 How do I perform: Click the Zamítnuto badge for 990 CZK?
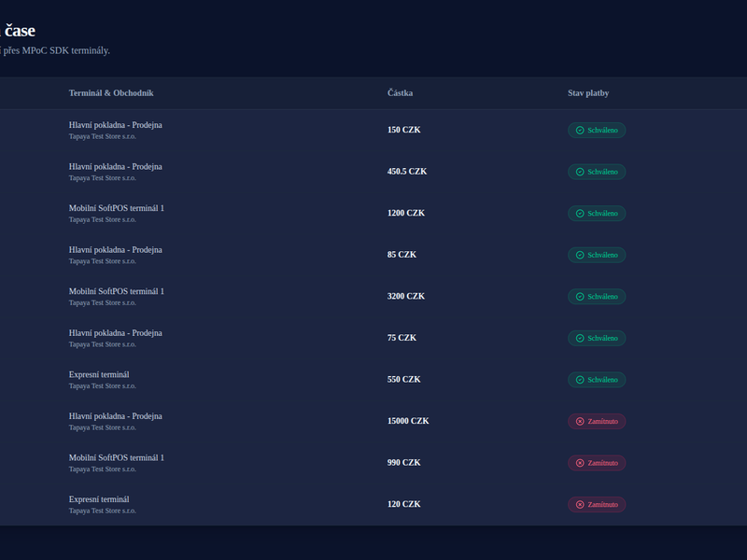[597, 463]
